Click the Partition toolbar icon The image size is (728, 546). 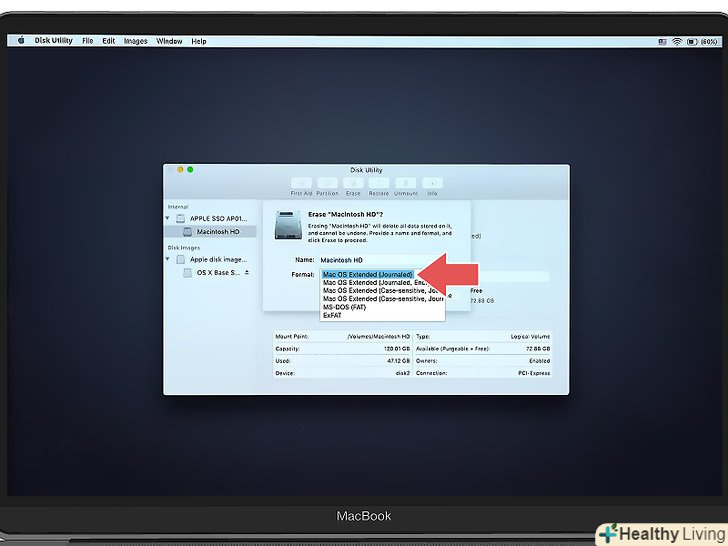(327, 183)
